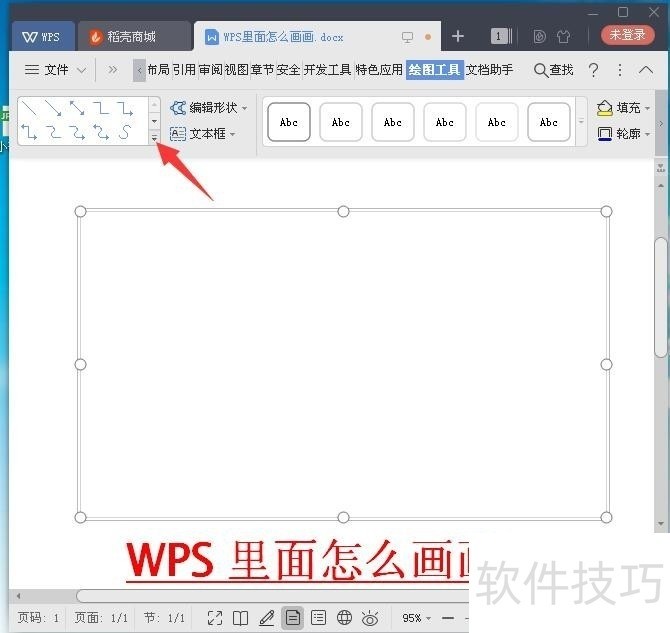Select the top-center handle of the canvas
The width and height of the screenshot is (670, 633).
[343, 212]
